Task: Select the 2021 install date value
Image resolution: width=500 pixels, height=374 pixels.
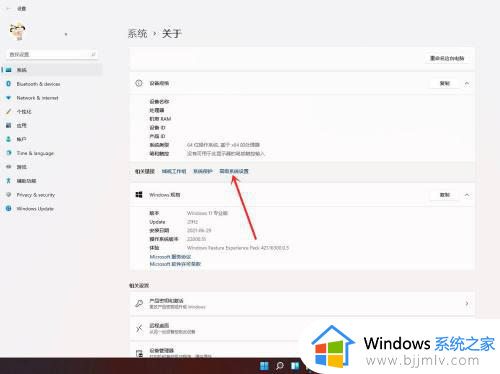Action: (199, 231)
